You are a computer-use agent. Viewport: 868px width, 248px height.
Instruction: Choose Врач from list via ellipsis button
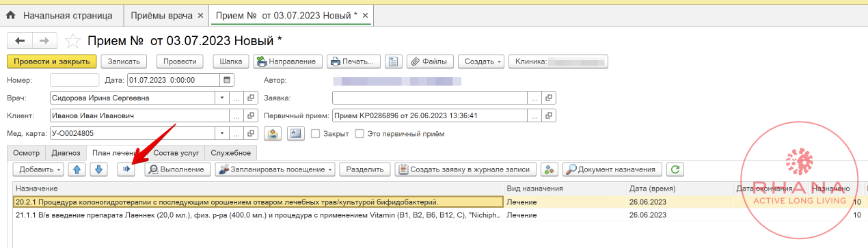[236, 98]
